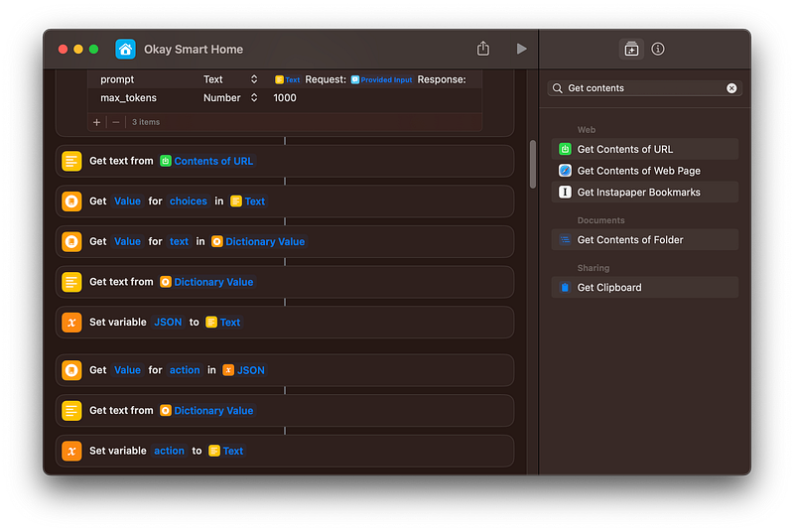Change Value parameter in choices action
794x532 pixels.
pos(127,201)
